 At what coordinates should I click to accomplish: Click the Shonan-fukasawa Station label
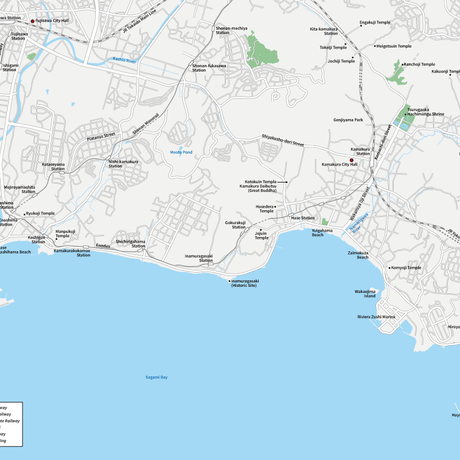tap(209, 68)
